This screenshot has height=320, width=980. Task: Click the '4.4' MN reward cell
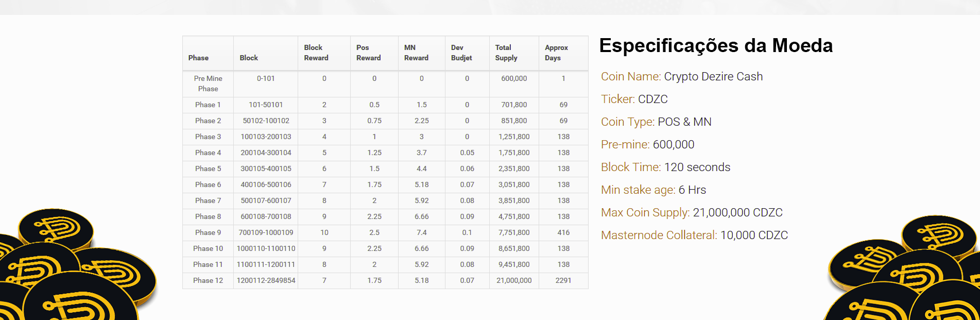click(422, 169)
